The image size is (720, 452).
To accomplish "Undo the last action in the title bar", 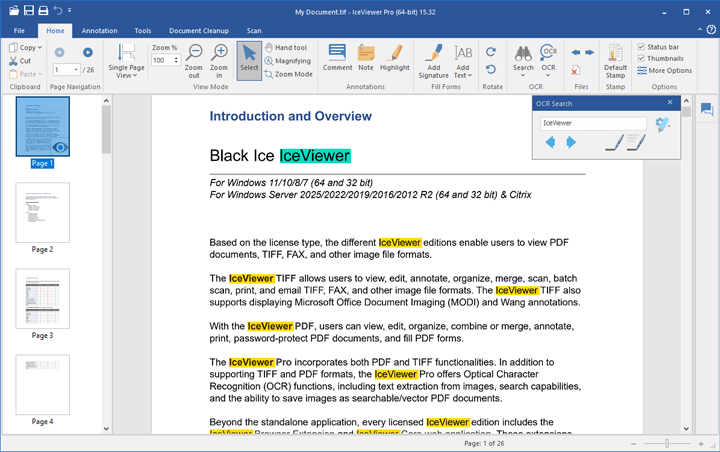I will 58,10.
